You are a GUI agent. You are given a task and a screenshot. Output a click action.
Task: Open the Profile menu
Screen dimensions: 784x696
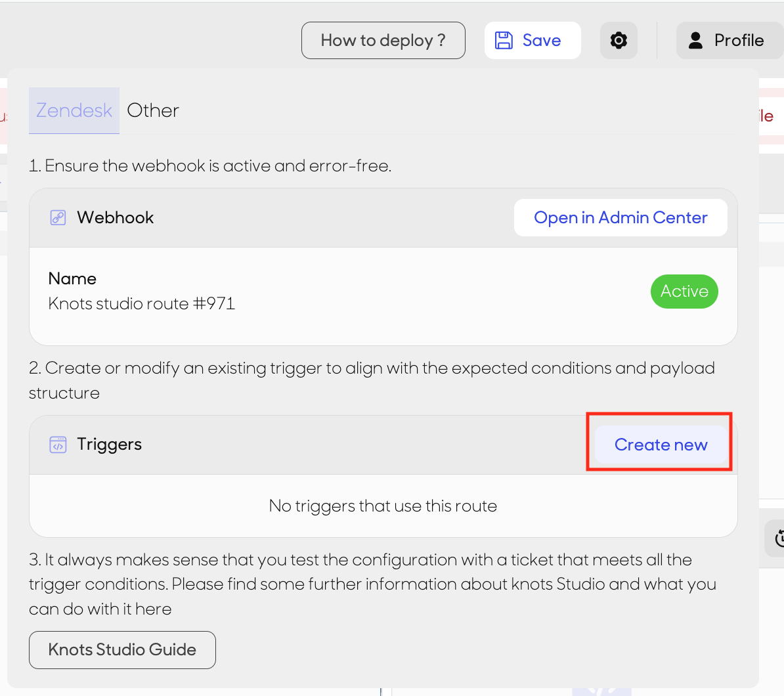pyautogui.click(x=730, y=41)
